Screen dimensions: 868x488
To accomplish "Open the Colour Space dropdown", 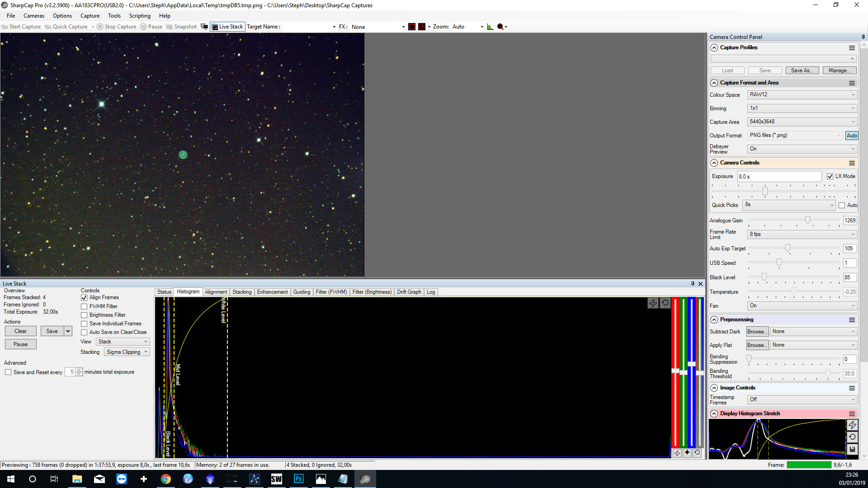I will pyautogui.click(x=802, y=95).
